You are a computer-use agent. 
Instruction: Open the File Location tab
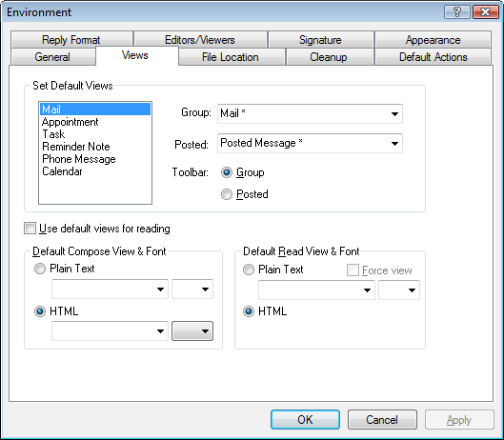click(232, 57)
